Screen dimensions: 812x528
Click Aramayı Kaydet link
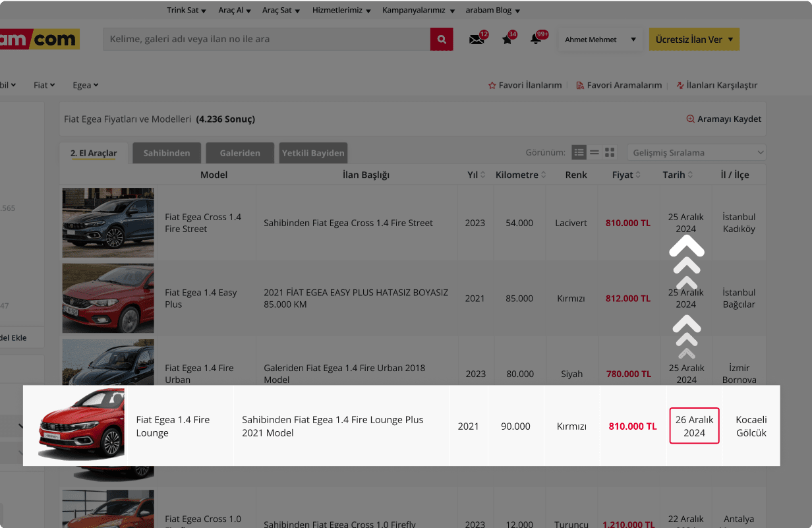pos(724,119)
